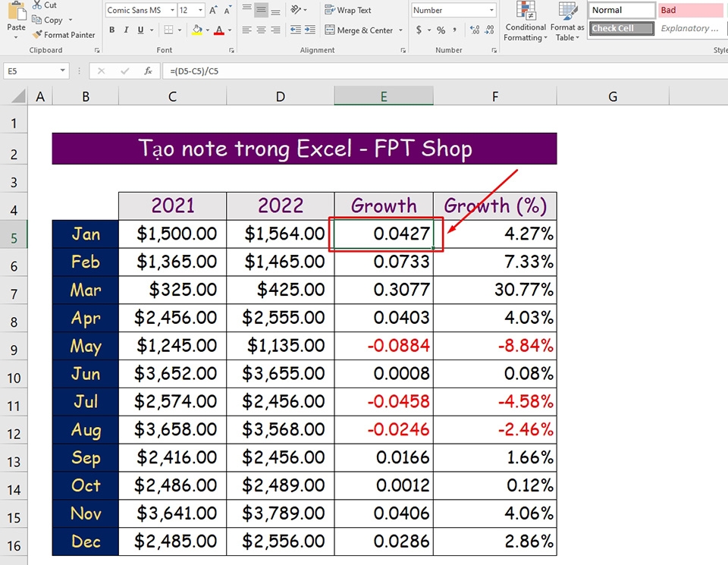This screenshot has height=565, width=728.
Task: Expand the Accounting format currency arrow
Action: click(429, 30)
